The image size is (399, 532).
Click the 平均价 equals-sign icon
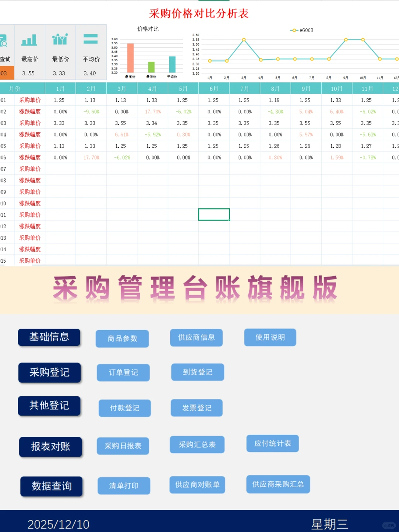(91, 39)
